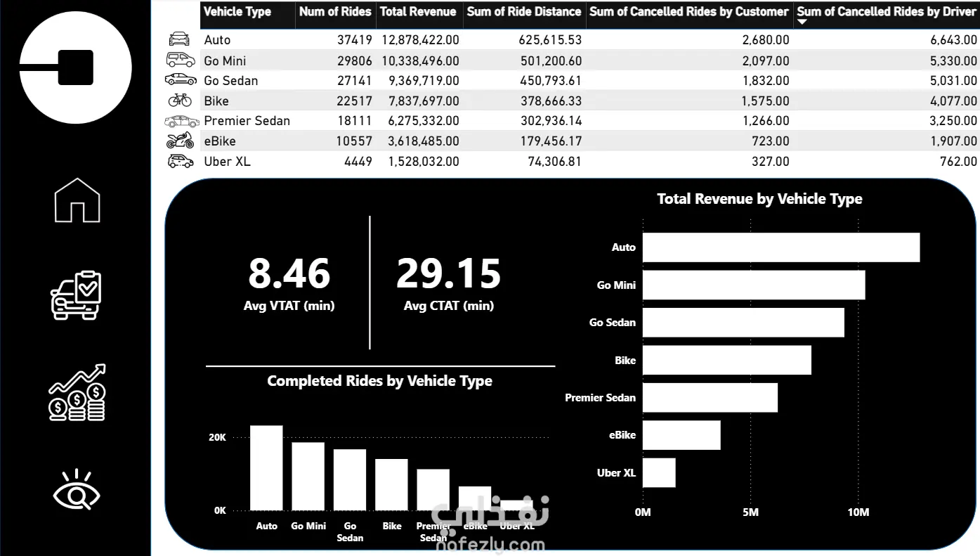Open the revenue growth coins icon
The height and width of the screenshot is (556, 980).
[77, 393]
